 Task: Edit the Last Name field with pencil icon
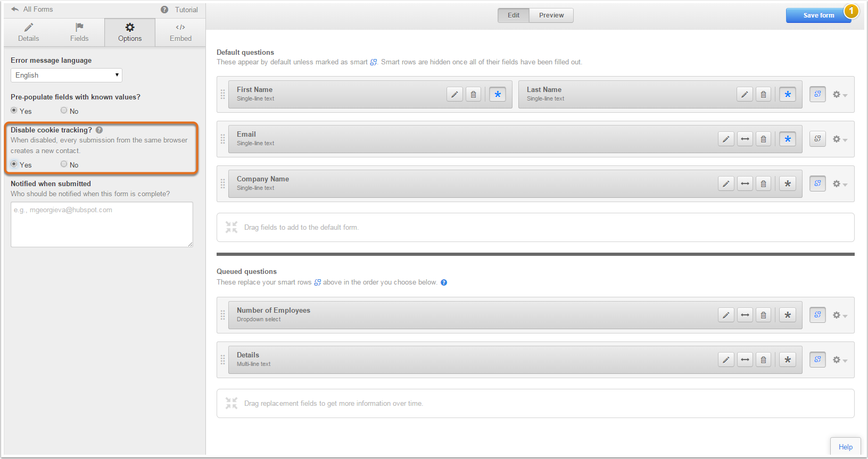click(745, 95)
